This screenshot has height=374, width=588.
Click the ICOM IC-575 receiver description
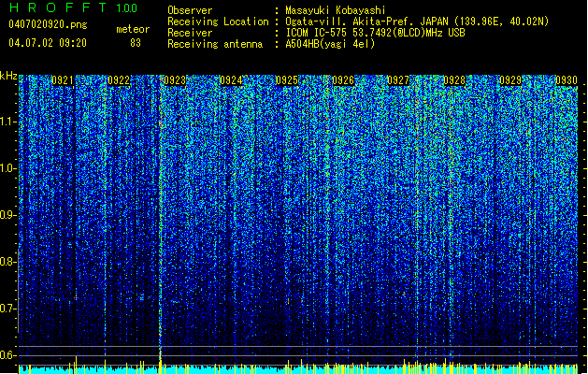click(x=375, y=33)
